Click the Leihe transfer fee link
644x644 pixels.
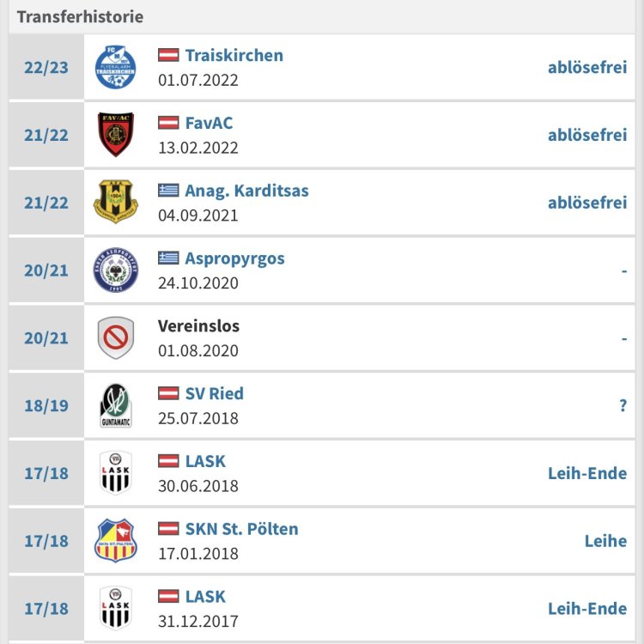[x=605, y=541]
